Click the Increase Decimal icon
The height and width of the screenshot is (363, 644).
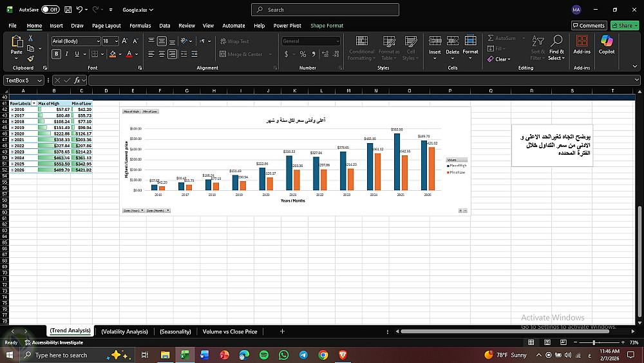tap(325, 54)
